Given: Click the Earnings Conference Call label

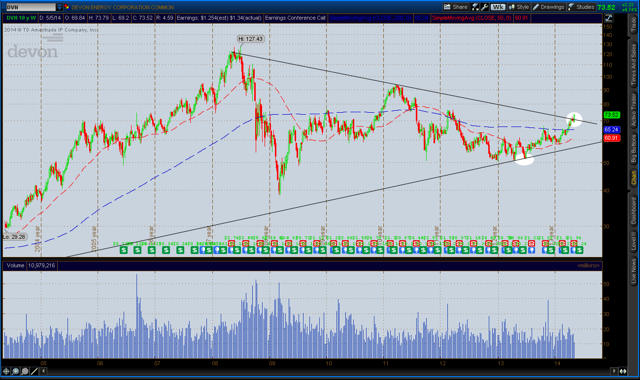Looking at the screenshot, I should 295,18.
